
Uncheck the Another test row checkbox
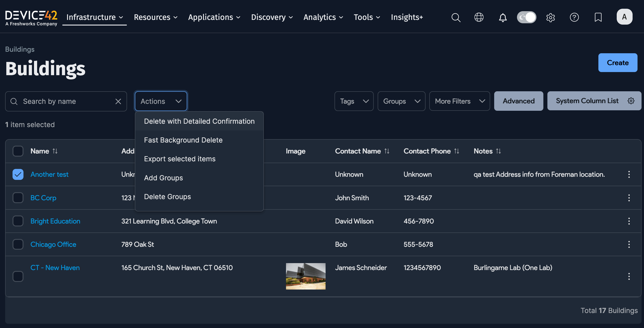pyautogui.click(x=18, y=174)
